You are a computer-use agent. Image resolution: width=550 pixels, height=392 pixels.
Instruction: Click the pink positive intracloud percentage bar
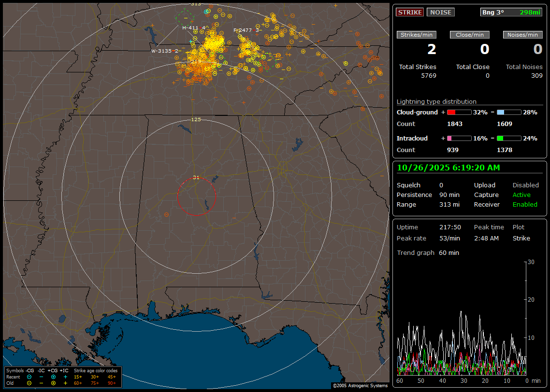tap(459, 139)
